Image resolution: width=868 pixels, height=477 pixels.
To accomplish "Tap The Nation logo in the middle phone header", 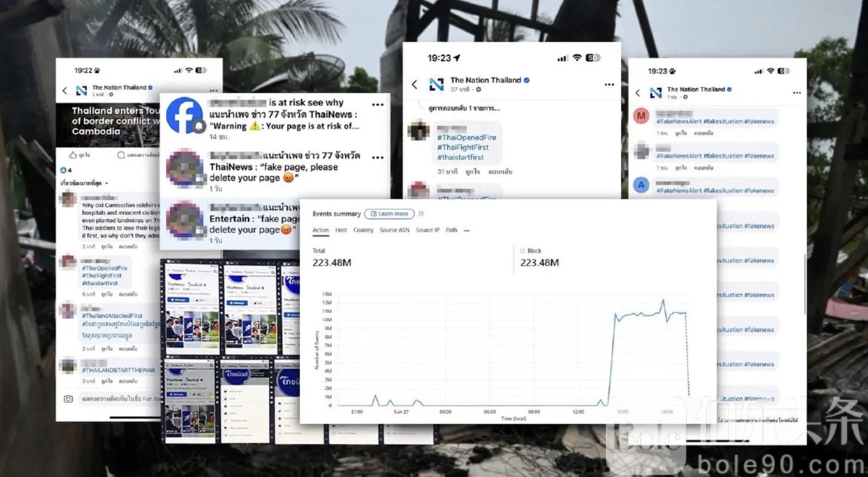I will pyautogui.click(x=436, y=84).
